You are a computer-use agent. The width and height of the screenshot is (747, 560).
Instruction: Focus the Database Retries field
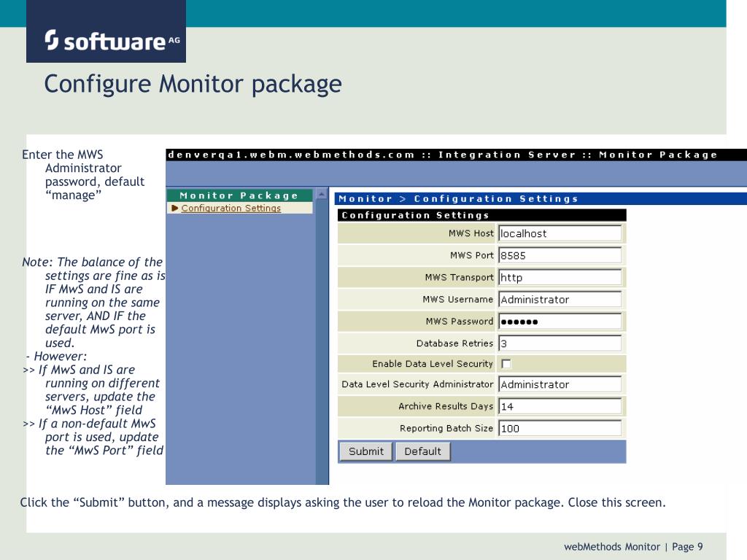pos(560,343)
